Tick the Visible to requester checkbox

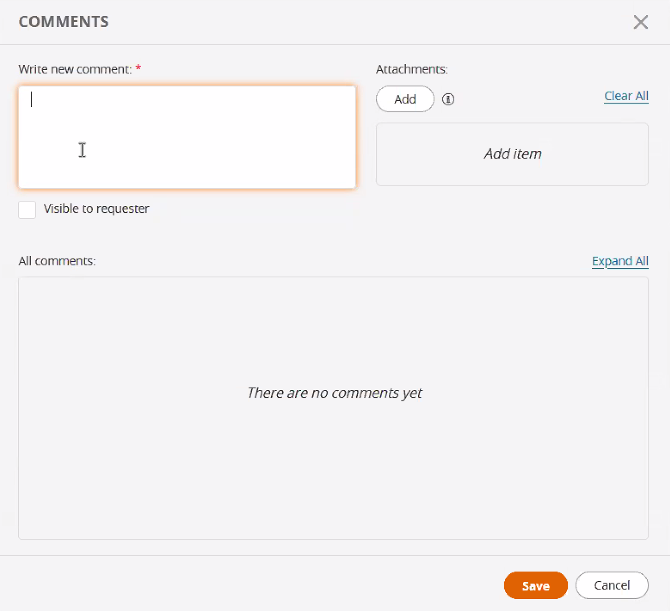27,209
